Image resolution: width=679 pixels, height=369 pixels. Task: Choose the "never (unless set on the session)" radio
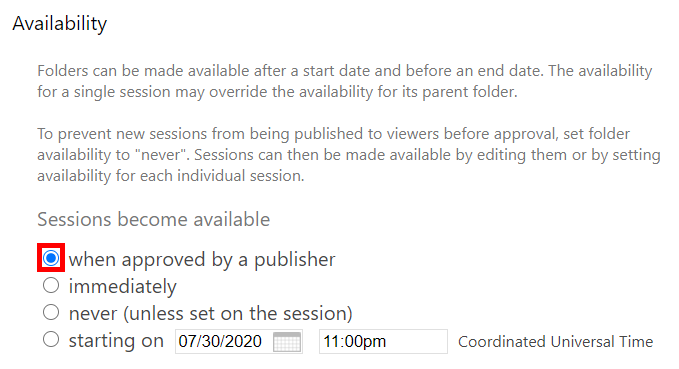click(51, 312)
